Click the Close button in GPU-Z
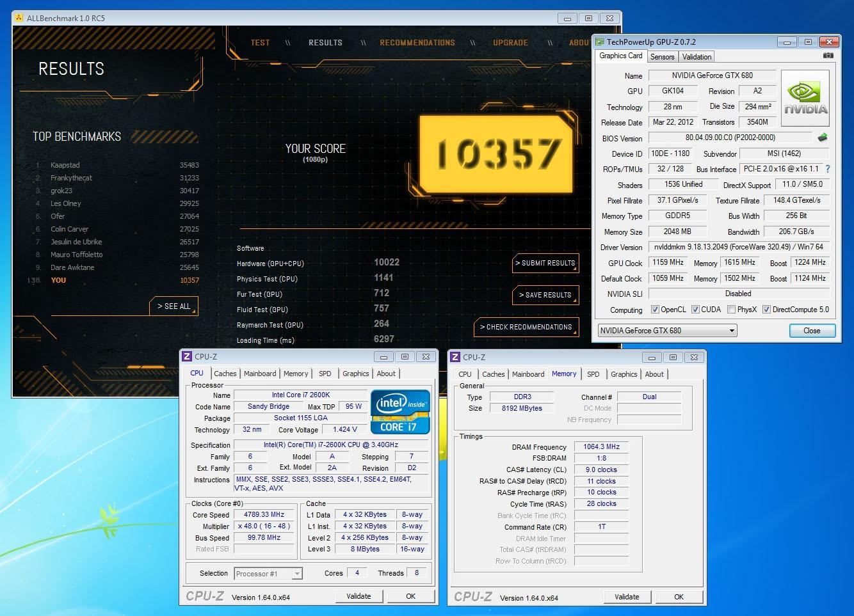This screenshot has width=854, height=616. click(x=812, y=331)
